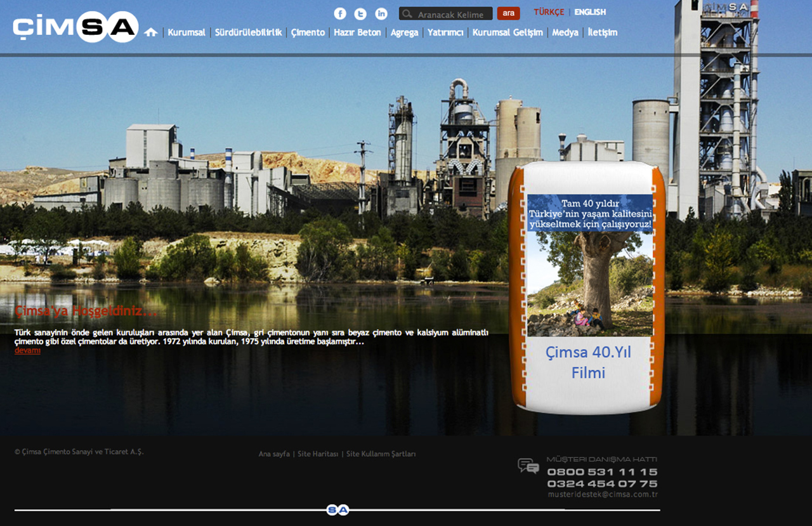Switch language to English
This screenshot has width=812, height=526.
[x=590, y=12]
